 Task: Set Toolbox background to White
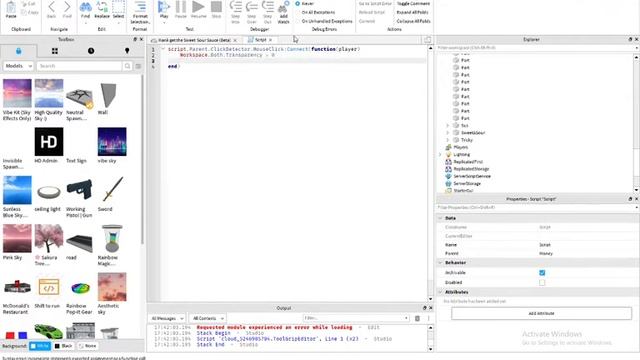[40, 346]
